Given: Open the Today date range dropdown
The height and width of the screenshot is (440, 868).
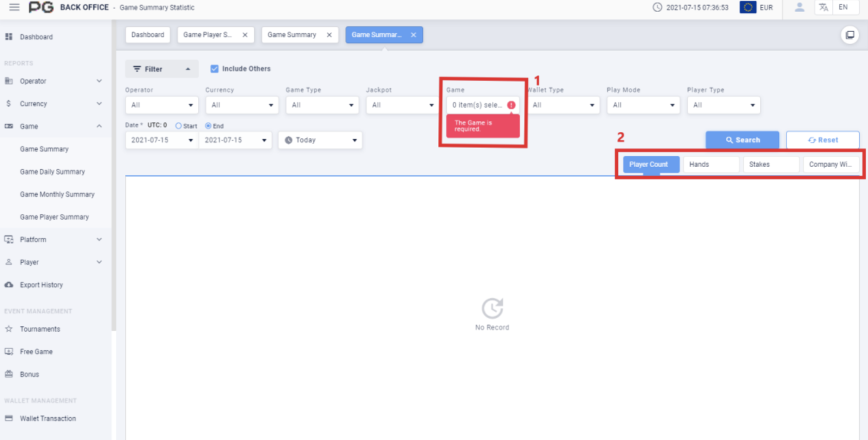Looking at the screenshot, I should click(x=320, y=140).
